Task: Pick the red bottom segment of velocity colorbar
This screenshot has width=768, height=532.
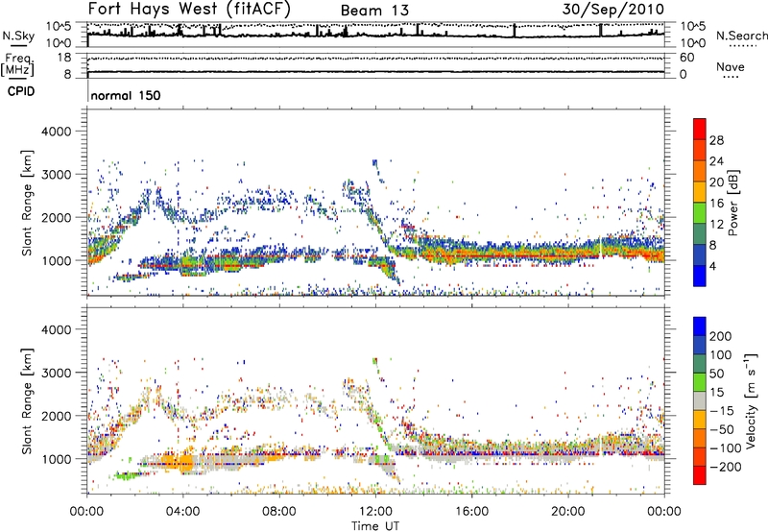Action: (x=700, y=475)
